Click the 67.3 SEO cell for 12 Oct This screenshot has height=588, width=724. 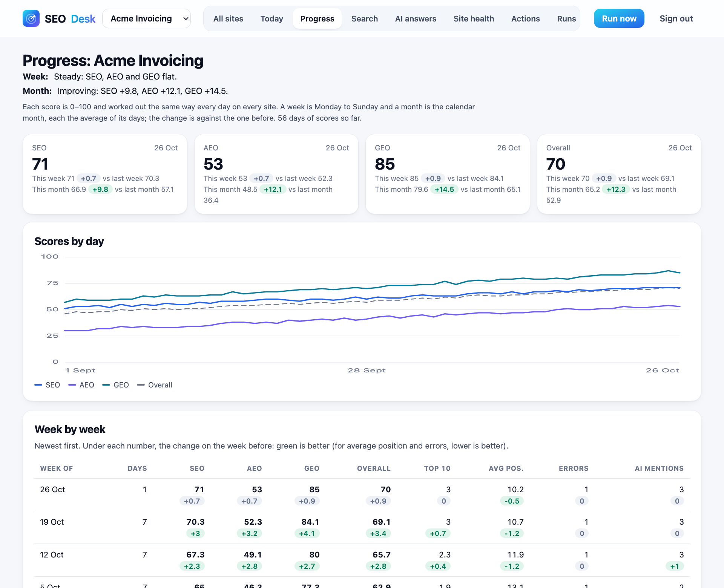click(x=195, y=554)
